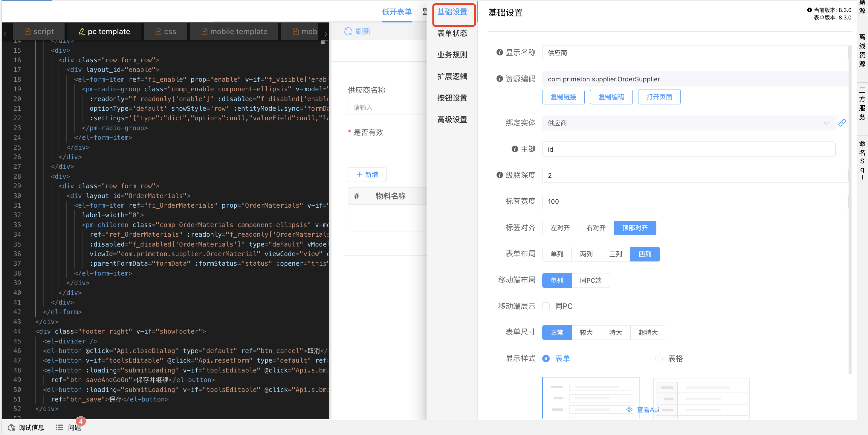Open the 调试信息 debug icon
The width and height of the screenshot is (868, 435).
click(x=11, y=428)
